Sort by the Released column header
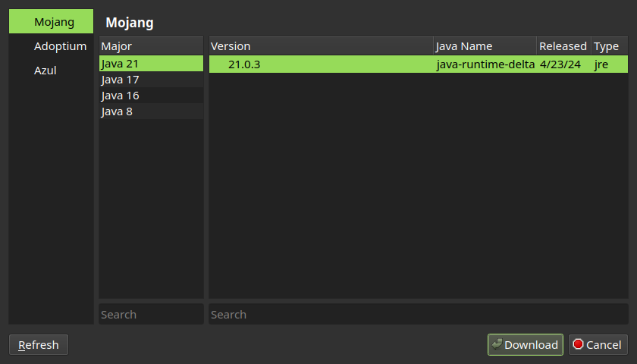Image resolution: width=637 pixels, height=364 pixels. coord(564,46)
